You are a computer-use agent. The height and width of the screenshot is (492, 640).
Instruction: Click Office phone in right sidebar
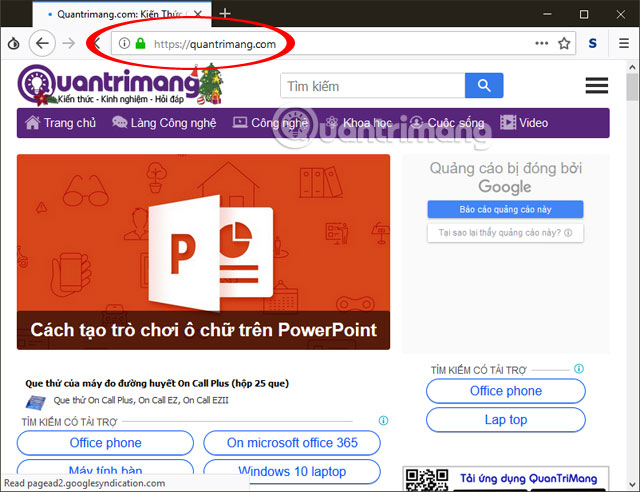(506, 391)
